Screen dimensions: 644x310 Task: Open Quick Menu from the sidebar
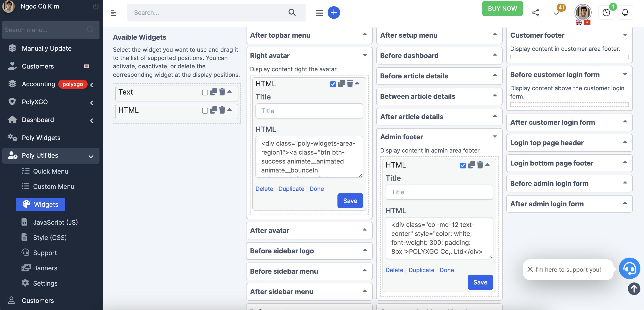[51, 171]
